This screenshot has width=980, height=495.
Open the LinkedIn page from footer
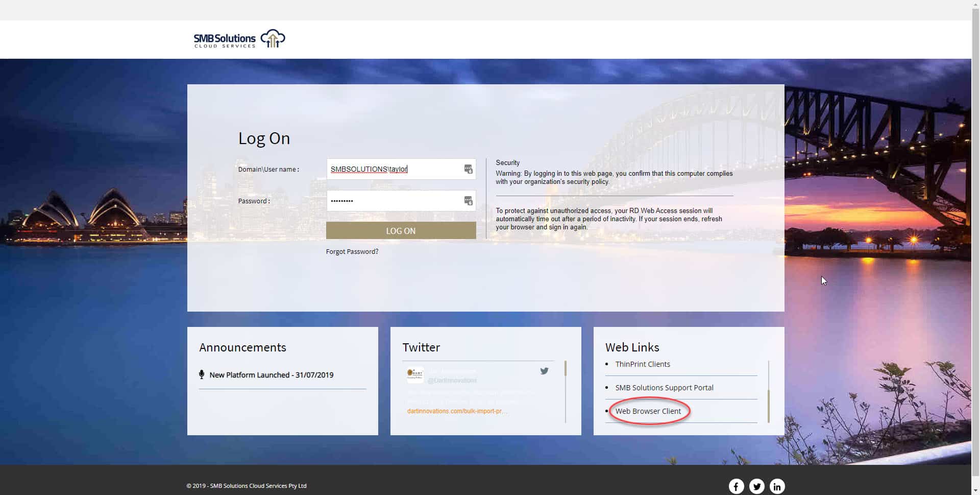(777, 486)
